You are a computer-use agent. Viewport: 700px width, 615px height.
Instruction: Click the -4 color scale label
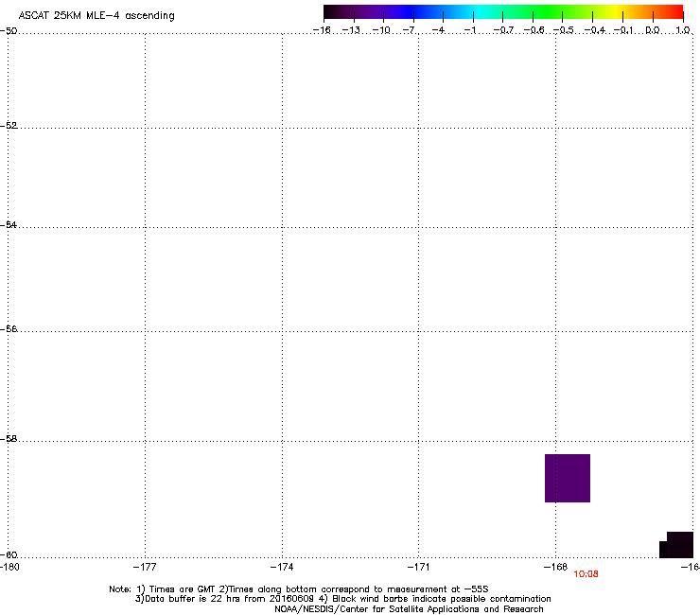(438, 30)
